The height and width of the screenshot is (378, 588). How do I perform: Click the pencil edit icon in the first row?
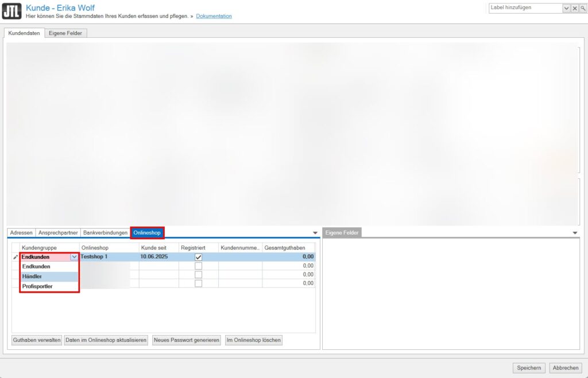pos(16,257)
